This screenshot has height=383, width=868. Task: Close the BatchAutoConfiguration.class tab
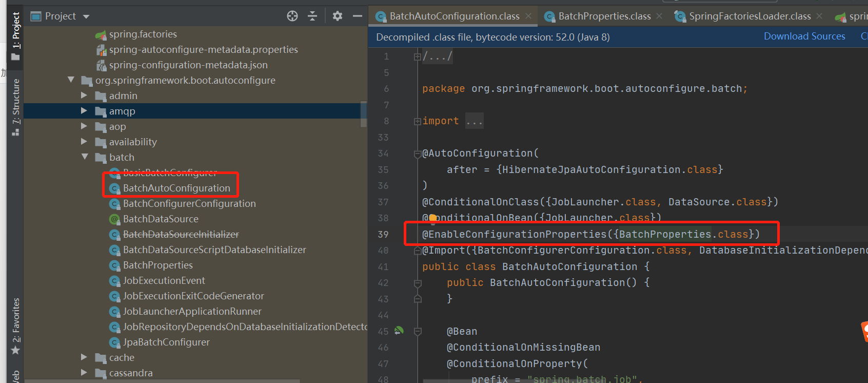click(528, 16)
